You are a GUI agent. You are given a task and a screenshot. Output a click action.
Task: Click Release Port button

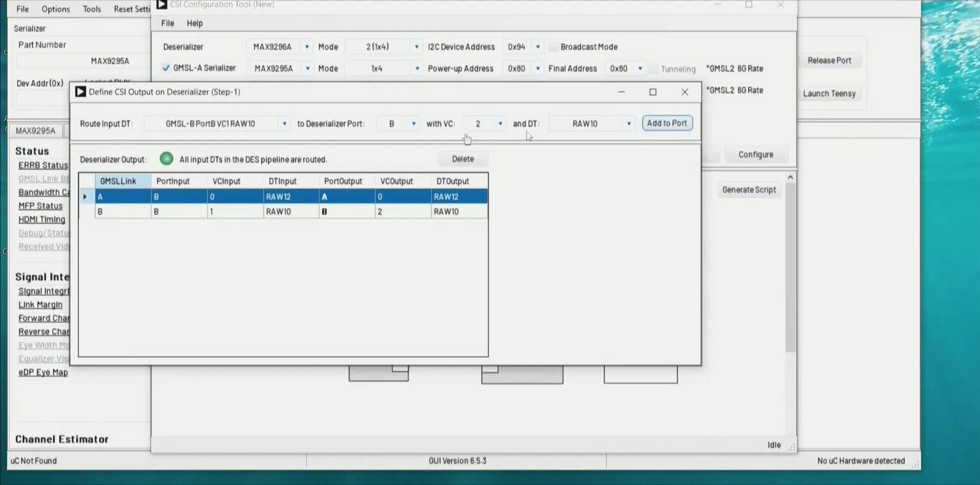[x=829, y=60]
